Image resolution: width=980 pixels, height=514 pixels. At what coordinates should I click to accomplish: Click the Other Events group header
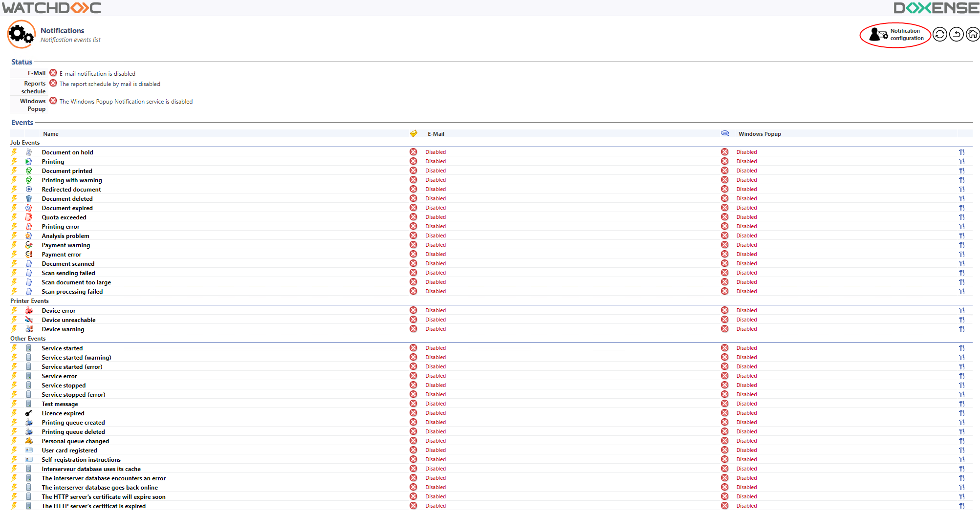(28, 339)
